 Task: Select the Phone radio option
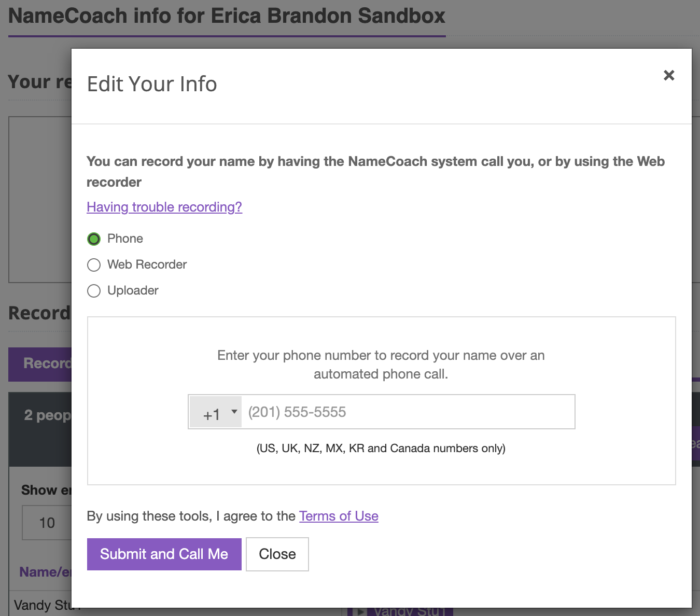tap(94, 239)
